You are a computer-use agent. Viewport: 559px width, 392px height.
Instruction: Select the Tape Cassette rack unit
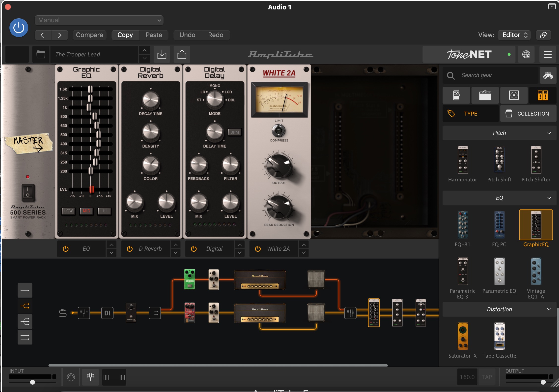click(x=499, y=336)
